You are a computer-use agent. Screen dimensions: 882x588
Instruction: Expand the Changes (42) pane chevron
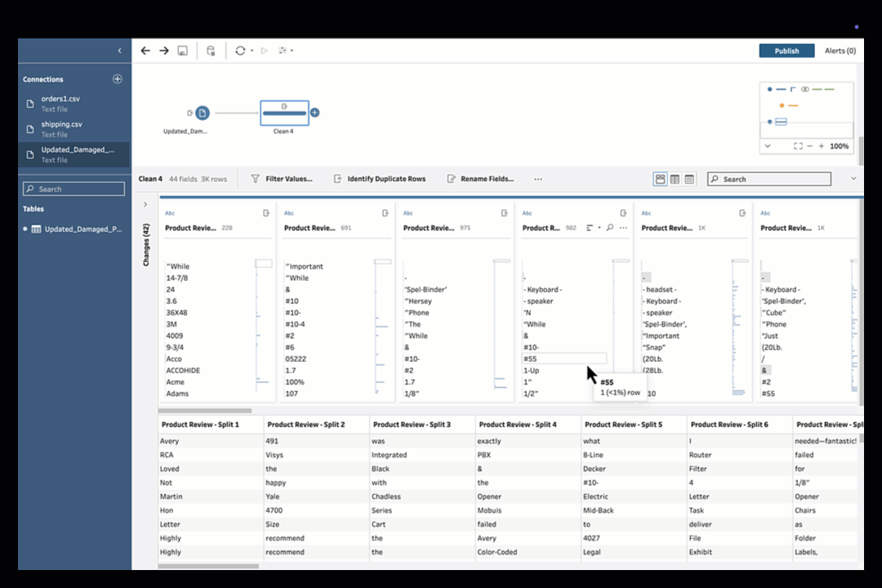[x=145, y=204]
